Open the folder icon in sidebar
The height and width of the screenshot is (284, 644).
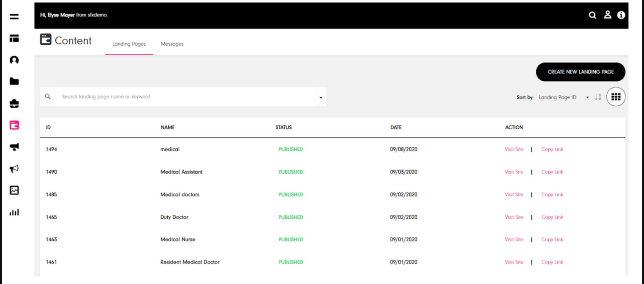click(x=14, y=81)
